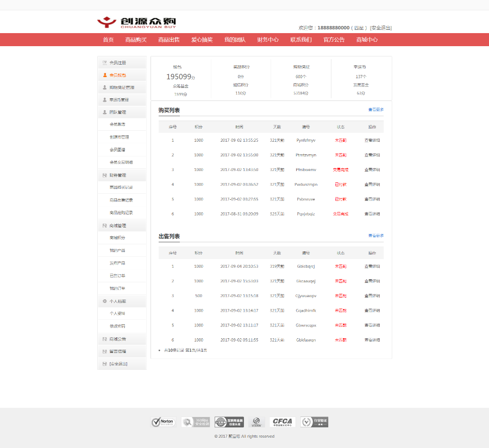The image size is (489, 448).
Task: Open 我的团队 in the navigation bar
Action: click(235, 40)
